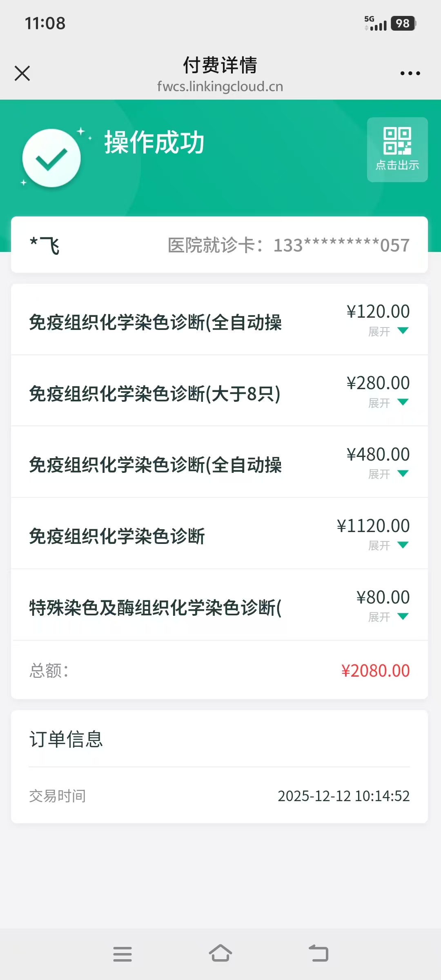Tap the fwcs.linkingcloud.cn address text
441x980 pixels.
click(x=220, y=87)
